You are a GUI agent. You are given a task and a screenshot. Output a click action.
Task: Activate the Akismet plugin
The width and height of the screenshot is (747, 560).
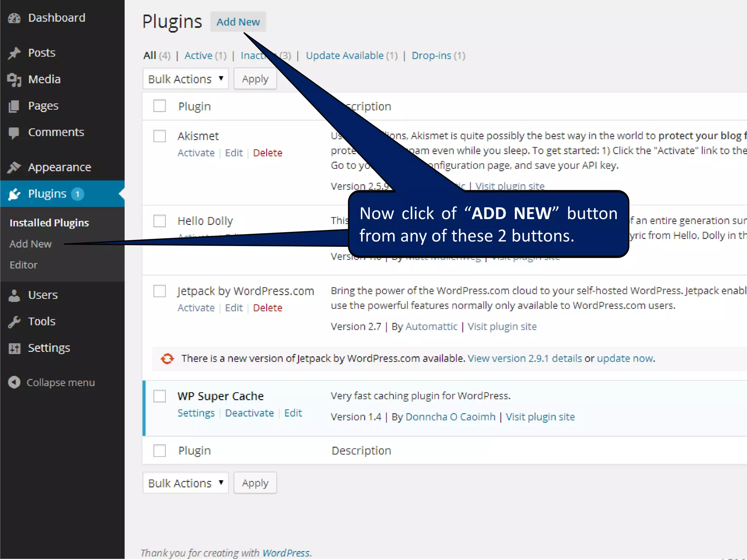196,153
